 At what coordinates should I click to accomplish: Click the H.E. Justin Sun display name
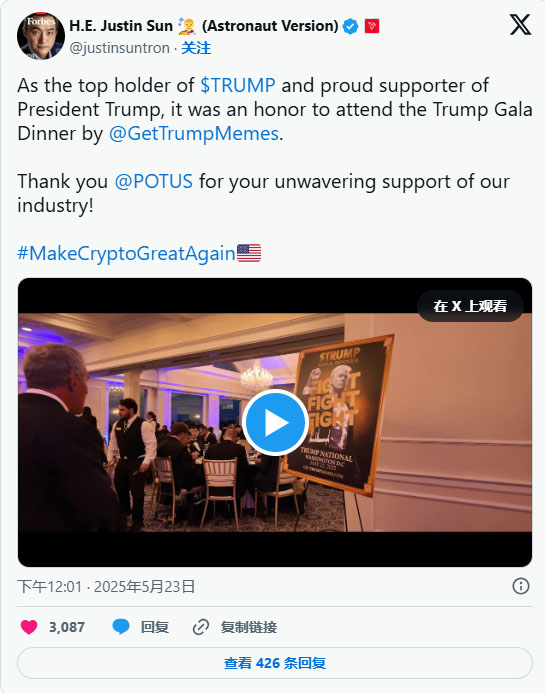[x=121, y=26]
